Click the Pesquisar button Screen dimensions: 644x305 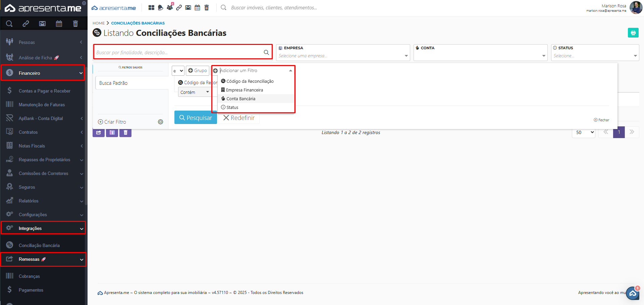tap(196, 118)
